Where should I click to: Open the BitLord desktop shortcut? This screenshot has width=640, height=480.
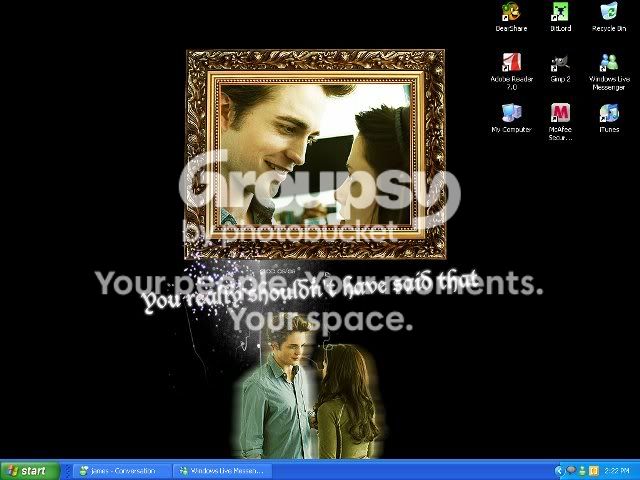pos(560,17)
